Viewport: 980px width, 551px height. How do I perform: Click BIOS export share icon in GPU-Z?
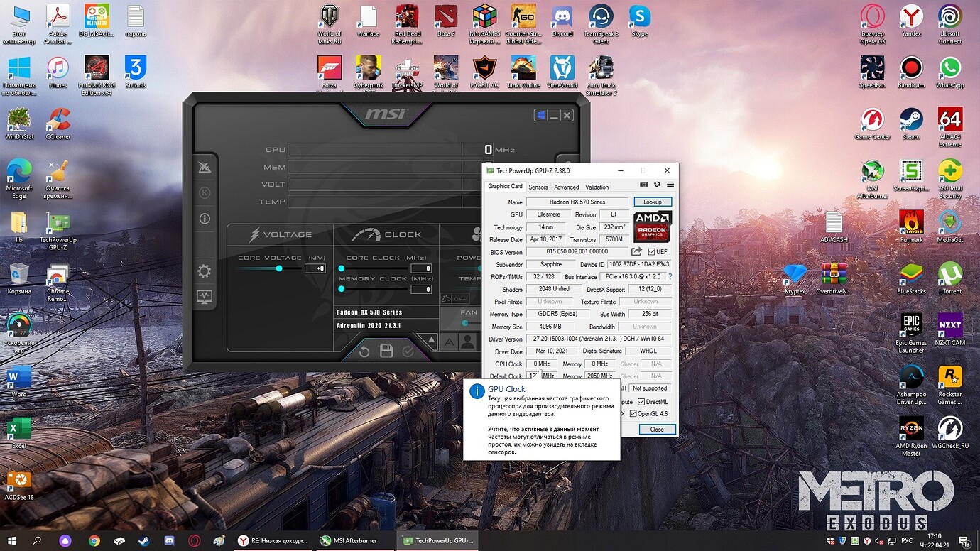(636, 251)
